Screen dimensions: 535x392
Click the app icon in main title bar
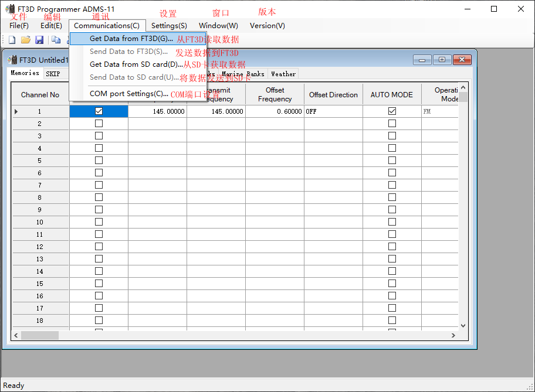point(11,9)
